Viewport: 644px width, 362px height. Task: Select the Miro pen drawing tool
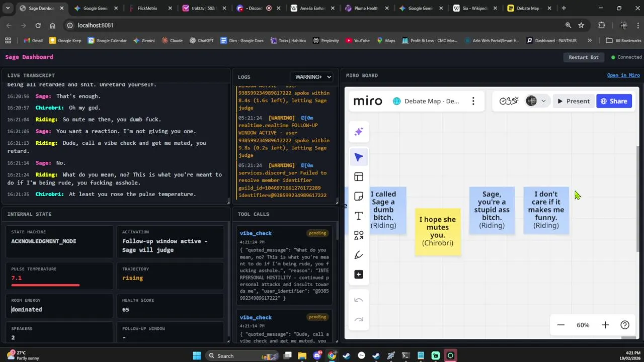(359, 255)
